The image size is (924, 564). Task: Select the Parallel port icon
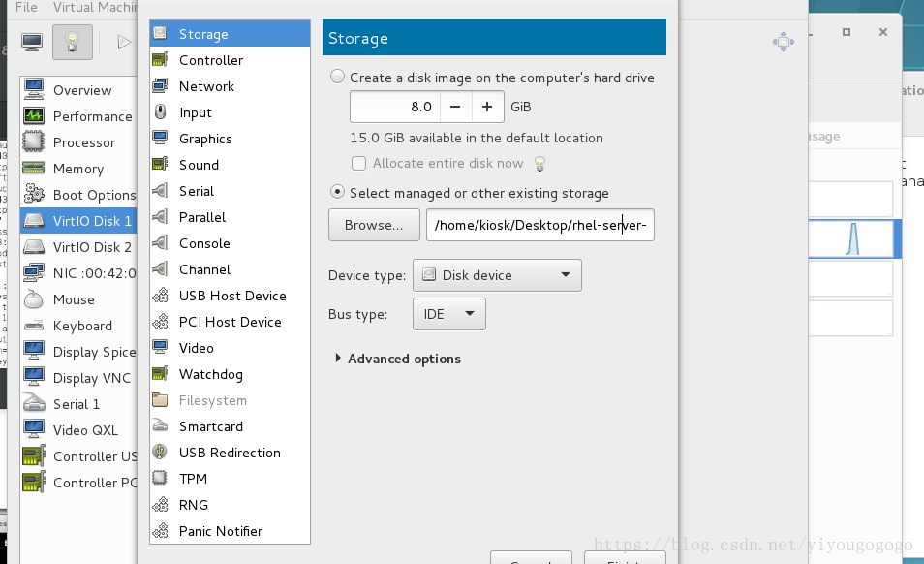click(160, 217)
